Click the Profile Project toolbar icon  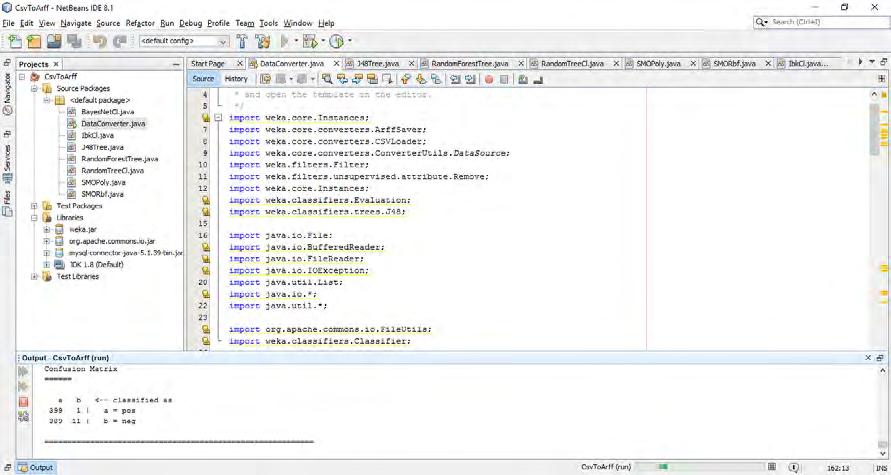pos(337,41)
